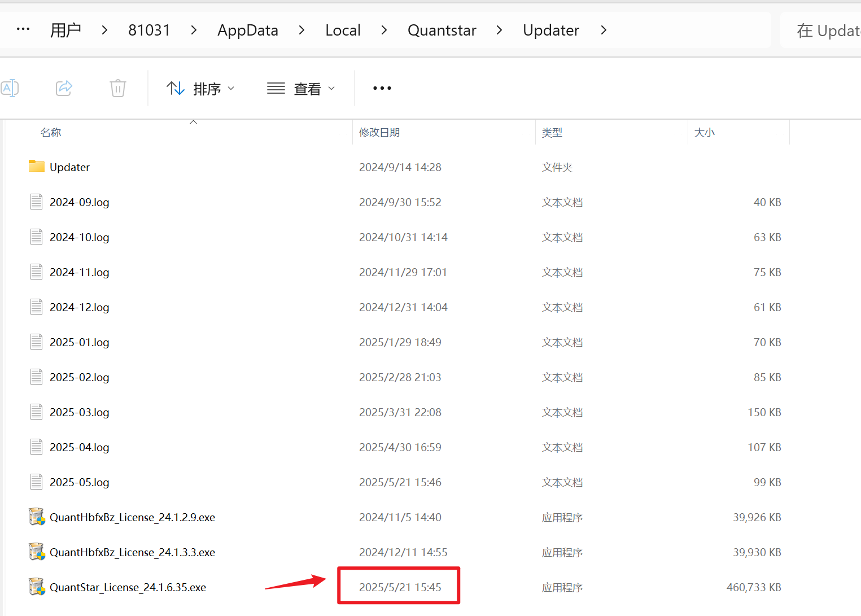The width and height of the screenshot is (861, 616).
Task: Click the 2024-11.log file icon
Action: (36, 272)
